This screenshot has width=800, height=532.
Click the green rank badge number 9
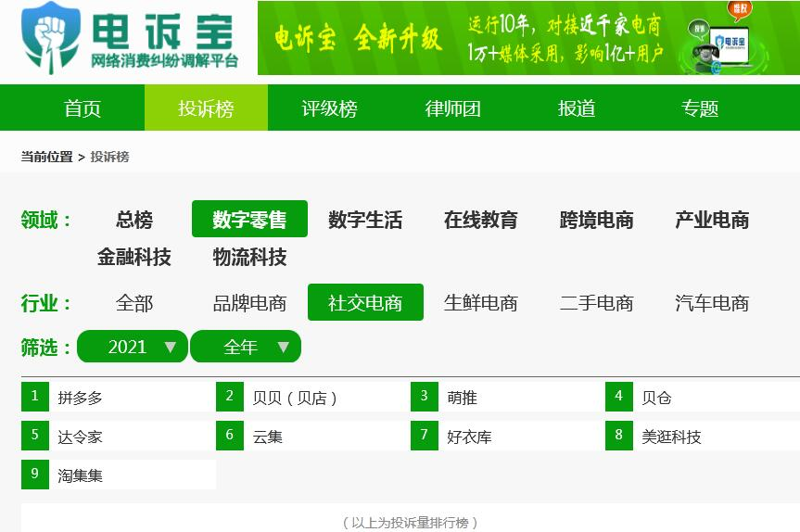coord(35,475)
